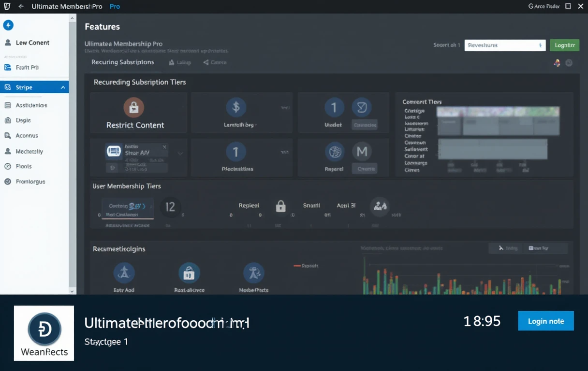Click the person icon beside Mechatsily
The width and height of the screenshot is (588, 371).
point(8,151)
